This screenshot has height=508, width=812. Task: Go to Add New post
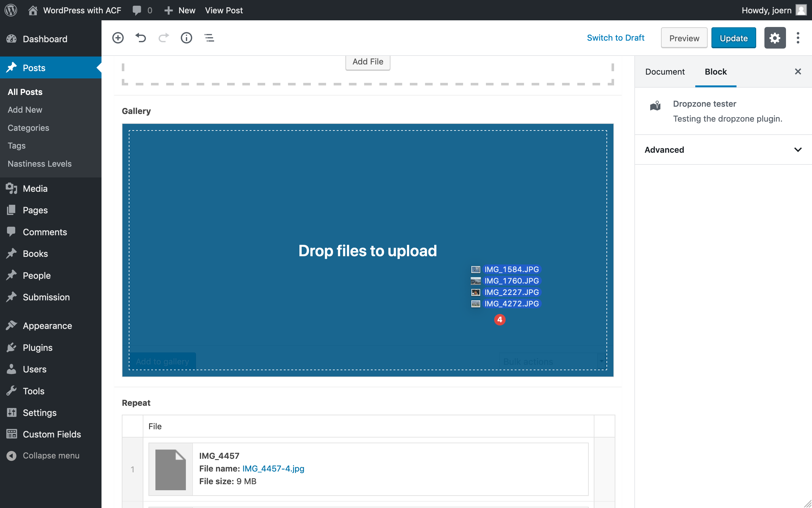click(25, 110)
